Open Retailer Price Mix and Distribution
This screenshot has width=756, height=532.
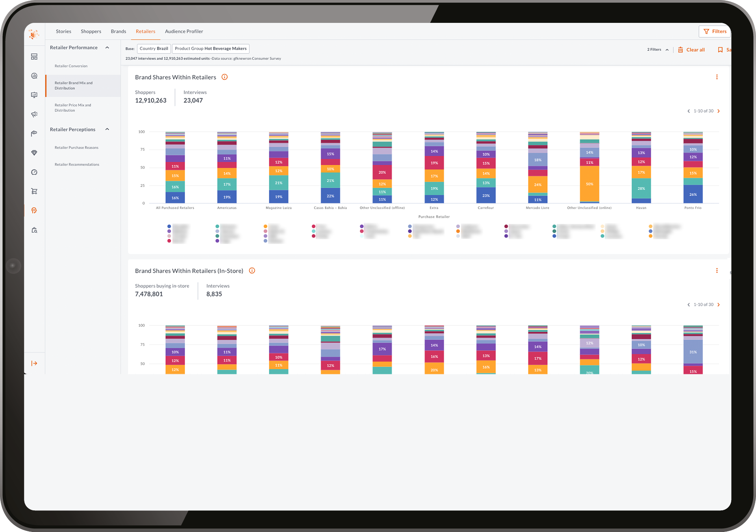point(73,108)
